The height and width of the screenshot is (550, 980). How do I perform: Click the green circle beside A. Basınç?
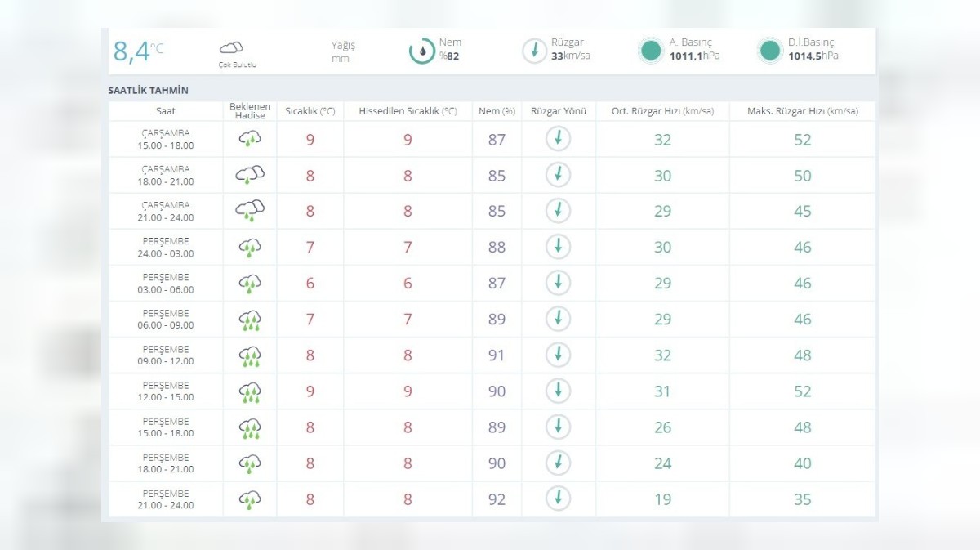(651, 51)
